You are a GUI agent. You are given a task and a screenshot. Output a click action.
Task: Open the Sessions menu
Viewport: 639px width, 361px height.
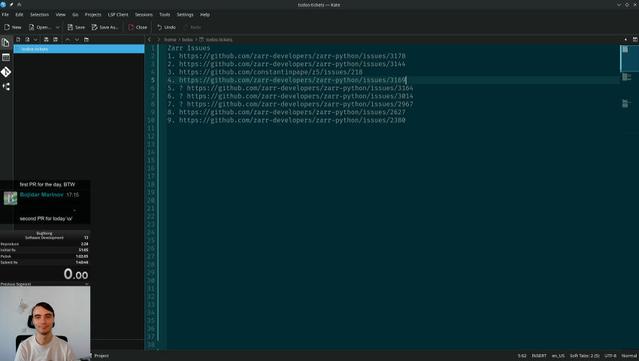[x=144, y=15]
